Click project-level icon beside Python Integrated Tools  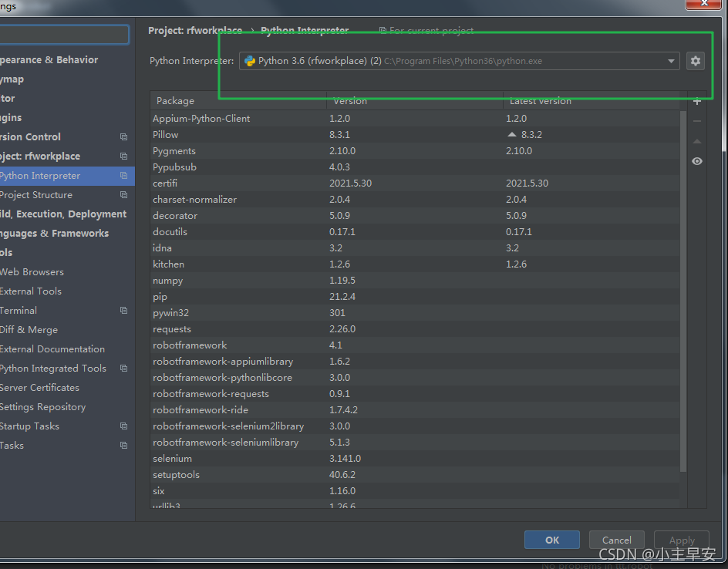(123, 368)
